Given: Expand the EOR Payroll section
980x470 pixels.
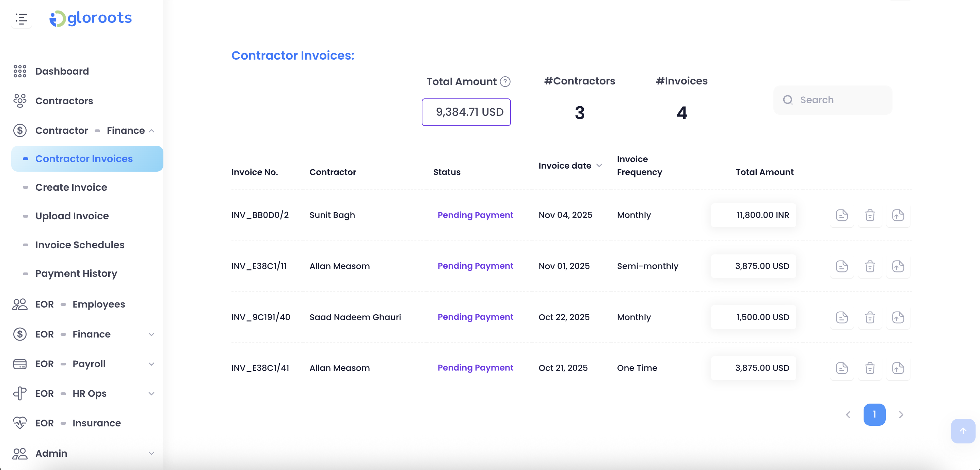Looking at the screenshot, I should pos(151,364).
